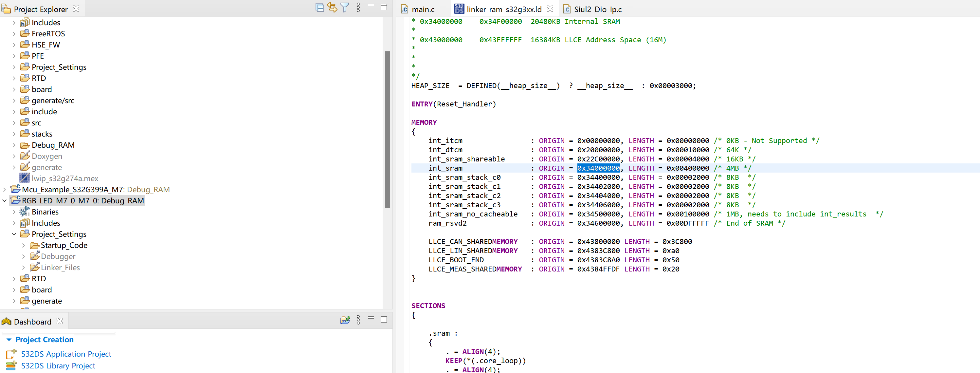
Task: Close linker_ram_s32g3xx.ld tab
Action: point(550,9)
